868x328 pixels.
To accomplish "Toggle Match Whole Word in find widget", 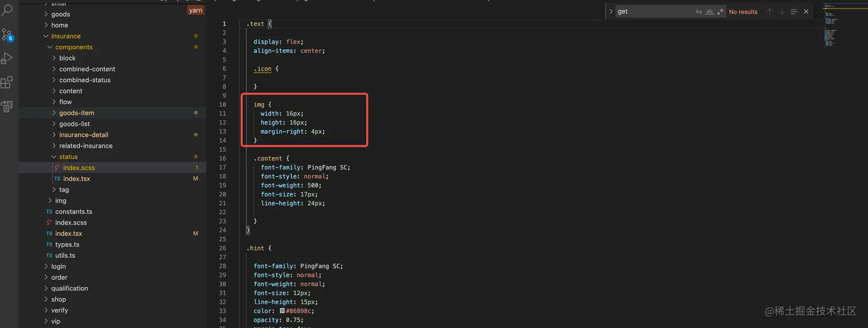I will tap(710, 11).
